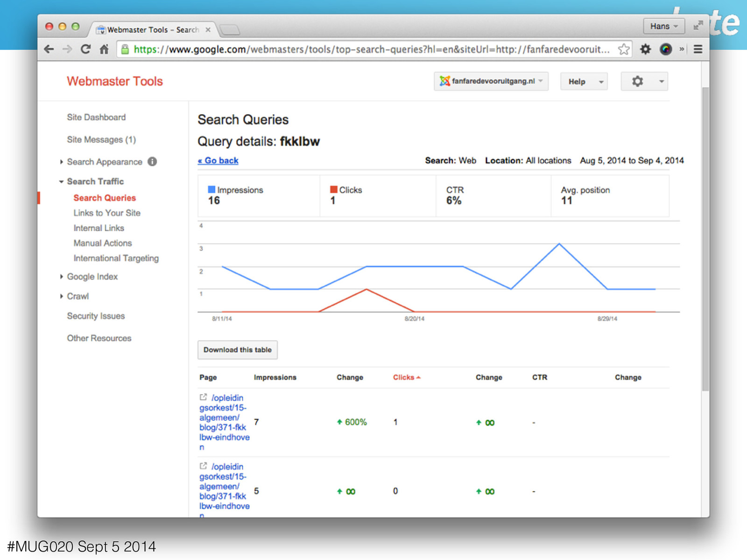Open external link icon for 5-impression page
747x560 pixels.
pyautogui.click(x=203, y=466)
